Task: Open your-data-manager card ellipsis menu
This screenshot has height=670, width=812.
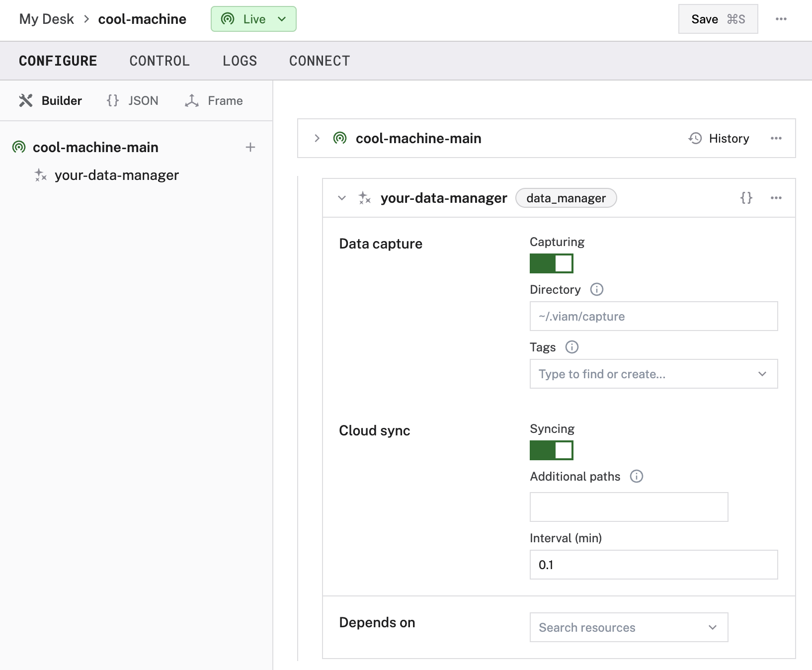Action: [x=776, y=198]
